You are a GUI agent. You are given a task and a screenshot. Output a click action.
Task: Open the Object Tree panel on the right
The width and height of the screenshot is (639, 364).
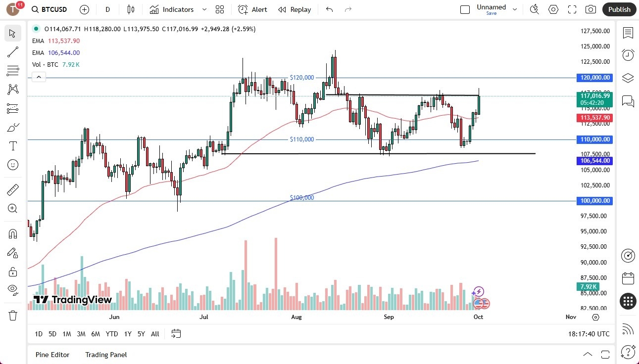coord(628,78)
